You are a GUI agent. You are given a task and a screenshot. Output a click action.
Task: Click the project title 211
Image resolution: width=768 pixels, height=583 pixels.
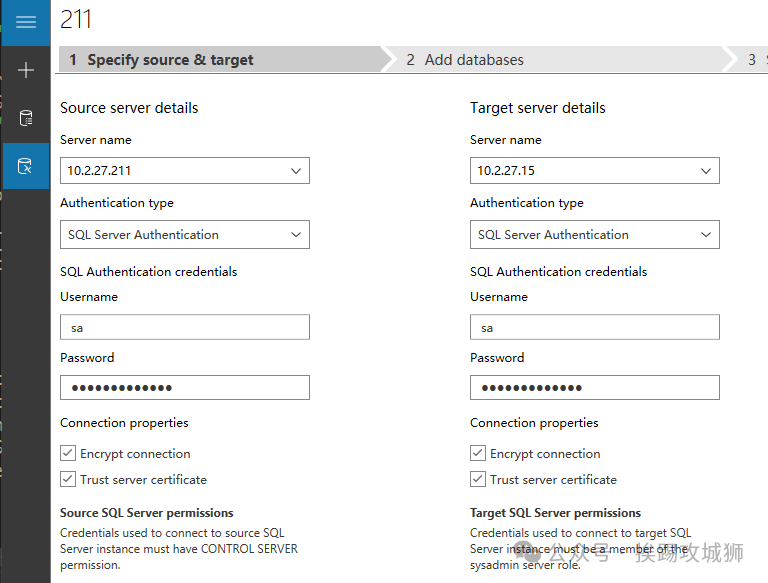[x=77, y=19]
